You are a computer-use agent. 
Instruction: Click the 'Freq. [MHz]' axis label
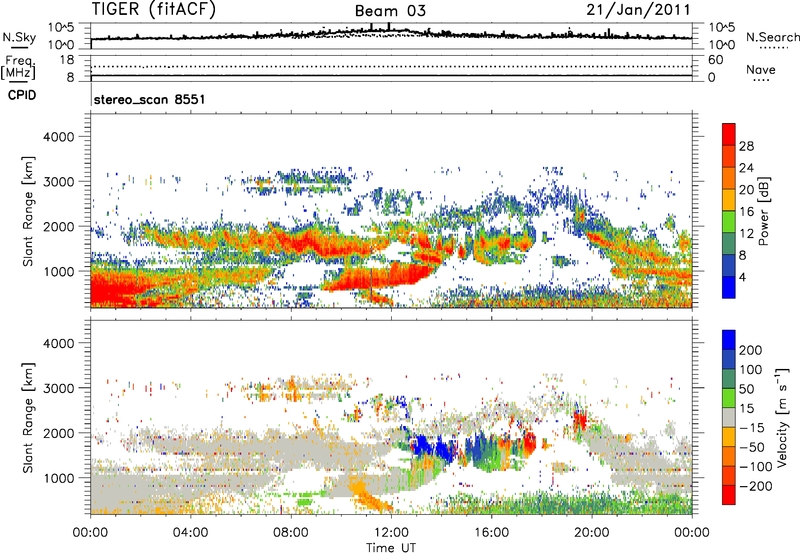(19, 68)
